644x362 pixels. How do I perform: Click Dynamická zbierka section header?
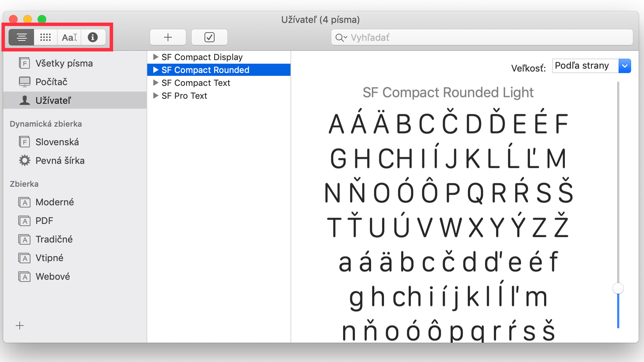point(46,124)
